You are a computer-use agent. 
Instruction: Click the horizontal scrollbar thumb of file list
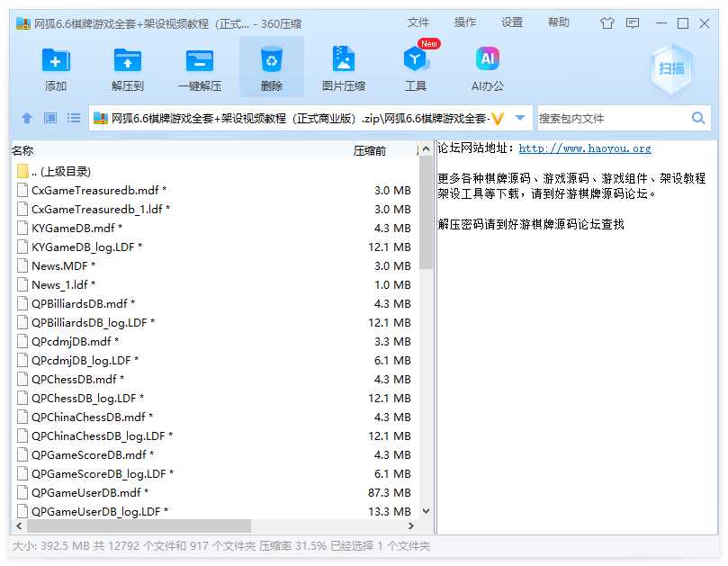click(139, 526)
